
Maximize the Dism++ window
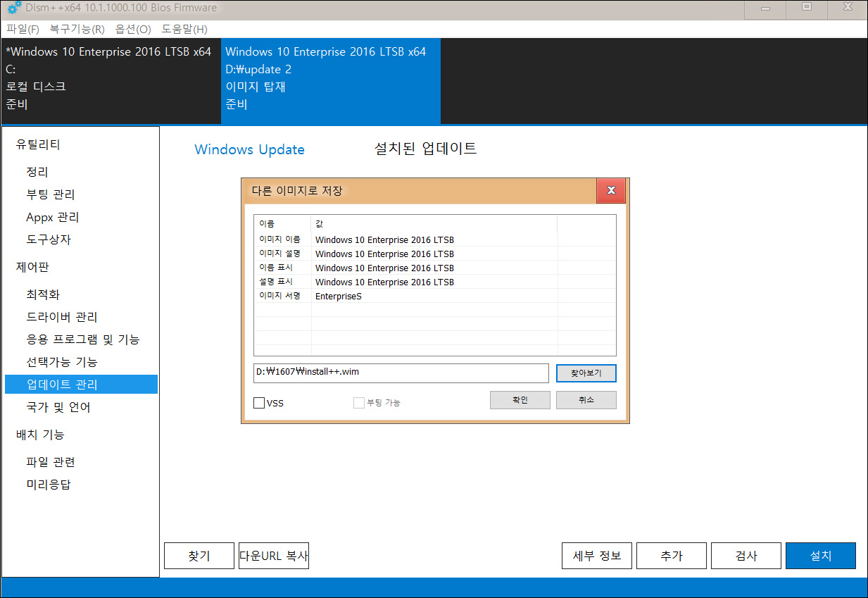click(807, 8)
